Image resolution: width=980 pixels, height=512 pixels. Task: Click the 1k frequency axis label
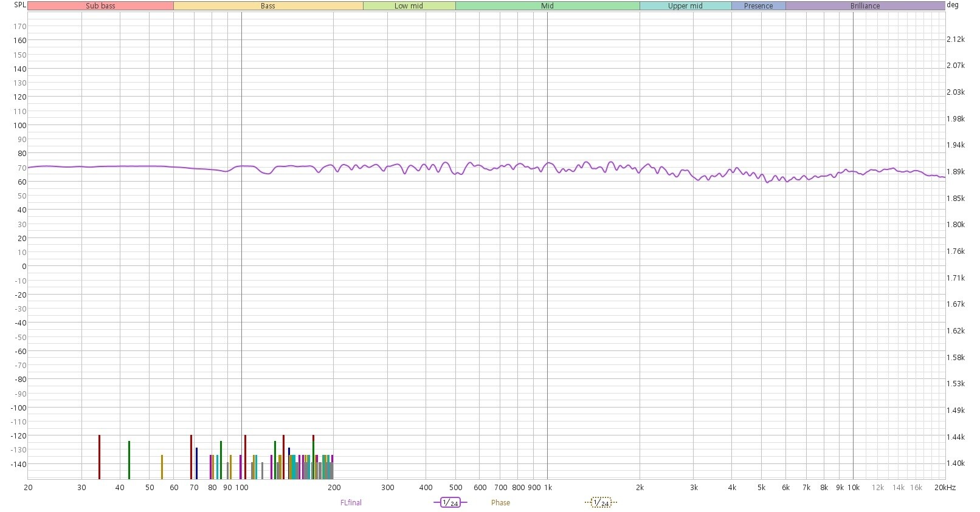click(547, 487)
